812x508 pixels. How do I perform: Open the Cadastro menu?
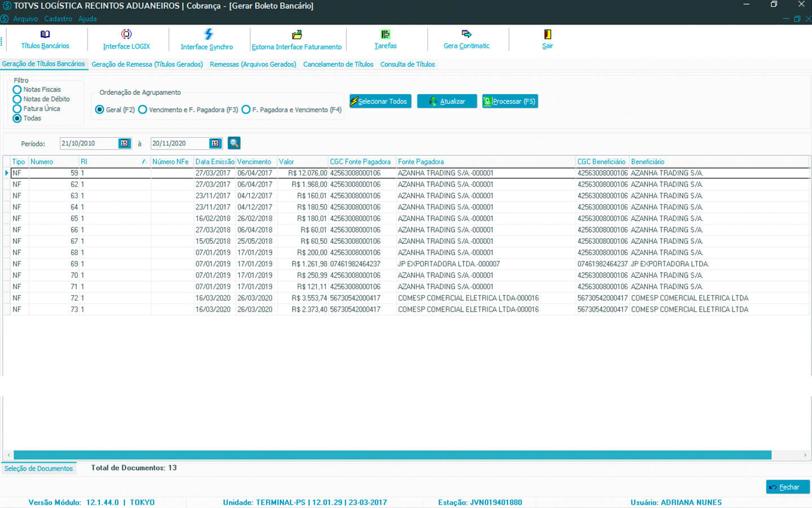[58, 19]
